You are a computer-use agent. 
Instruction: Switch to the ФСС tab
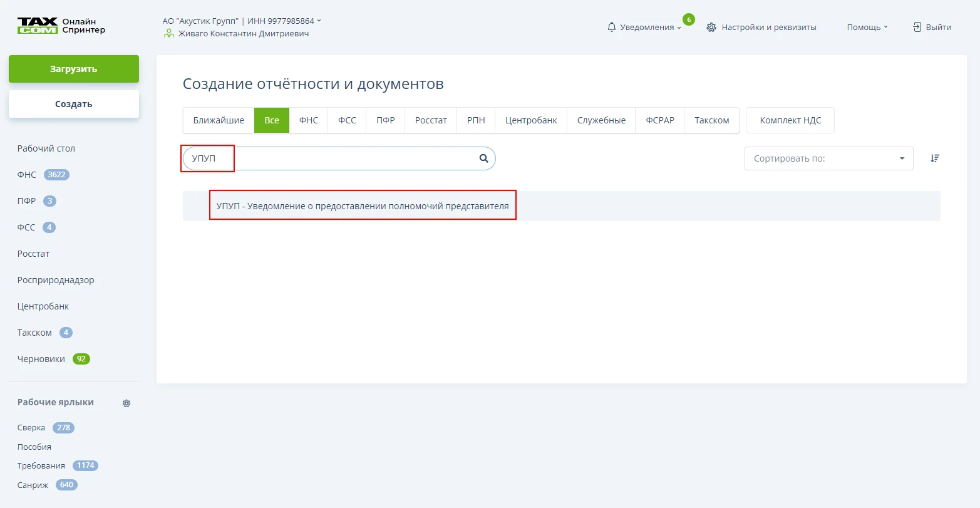tap(347, 120)
